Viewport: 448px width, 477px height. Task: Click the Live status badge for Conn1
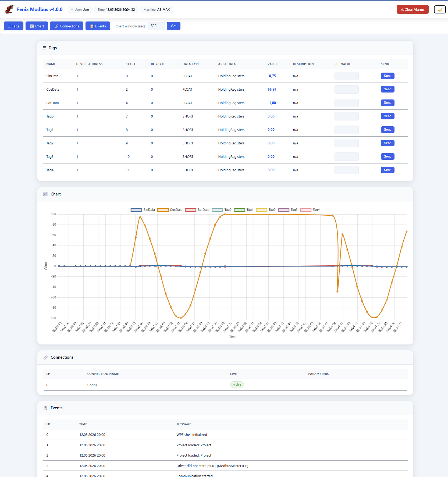click(x=237, y=385)
